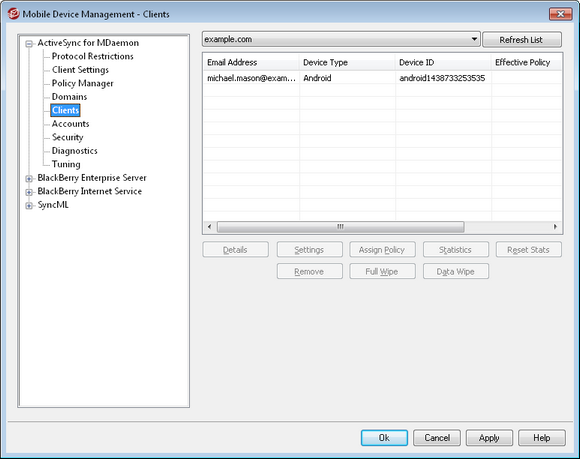Click the Device ID column header
This screenshot has height=459, width=580.
pos(443,63)
